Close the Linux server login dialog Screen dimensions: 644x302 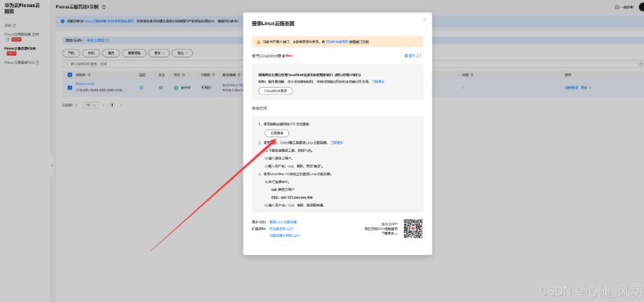[424, 20]
